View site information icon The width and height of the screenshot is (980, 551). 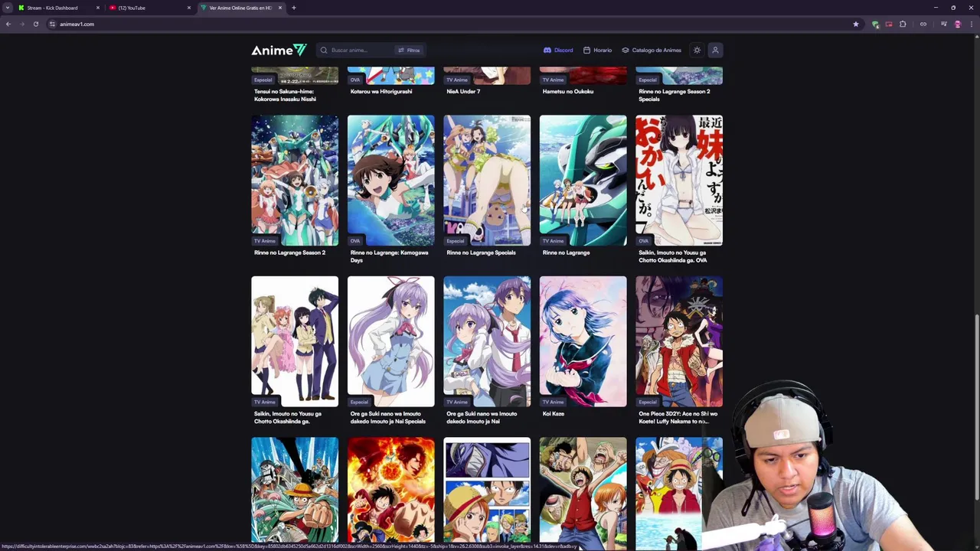[52, 24]
